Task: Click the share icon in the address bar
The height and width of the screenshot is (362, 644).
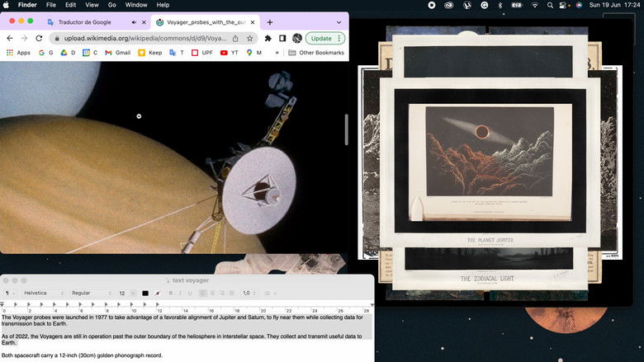Action: 236,38
